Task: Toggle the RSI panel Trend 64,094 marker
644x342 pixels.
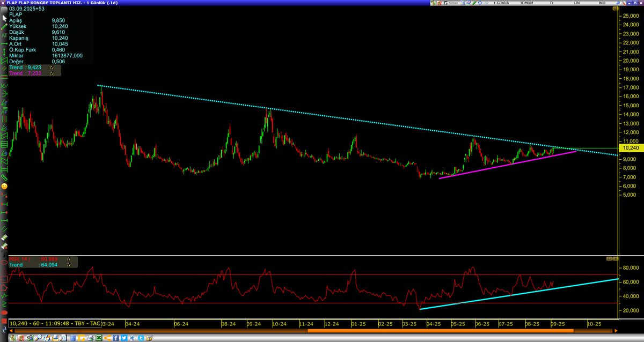Action: (x=69, y=265)
